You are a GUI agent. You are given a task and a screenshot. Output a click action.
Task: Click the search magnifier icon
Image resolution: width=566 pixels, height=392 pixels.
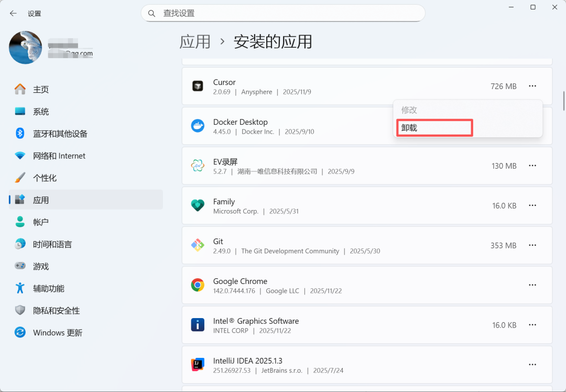151,13
